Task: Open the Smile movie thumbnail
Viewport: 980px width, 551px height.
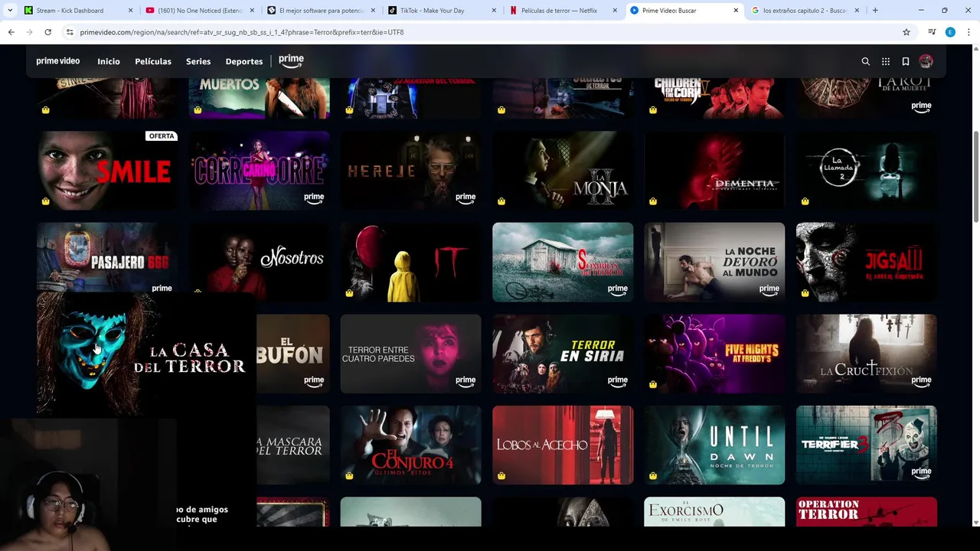Action: 107,171
